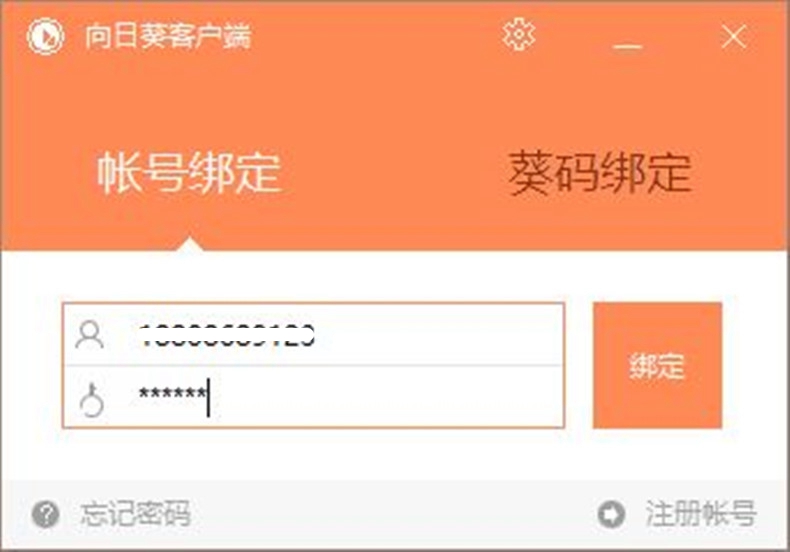790x552 pixels.
Task: Click the 向日葵客户端 title text
Action: [x=168, y=36]
